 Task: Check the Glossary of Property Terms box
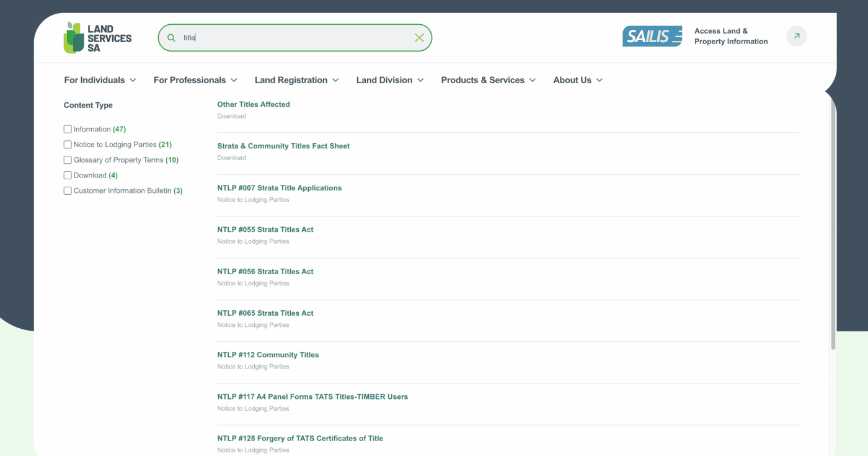tap(68, 160)
